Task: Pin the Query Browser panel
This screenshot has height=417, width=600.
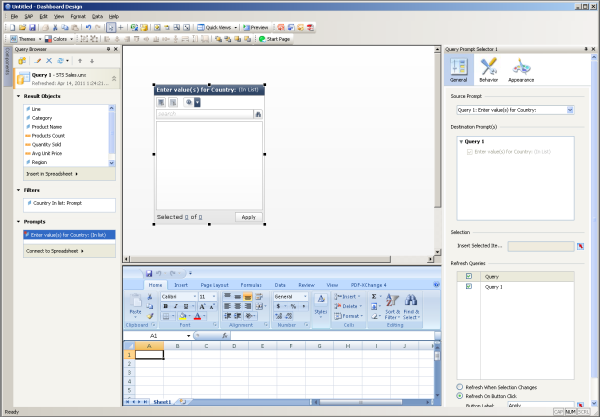Action: tap(108, 49)
